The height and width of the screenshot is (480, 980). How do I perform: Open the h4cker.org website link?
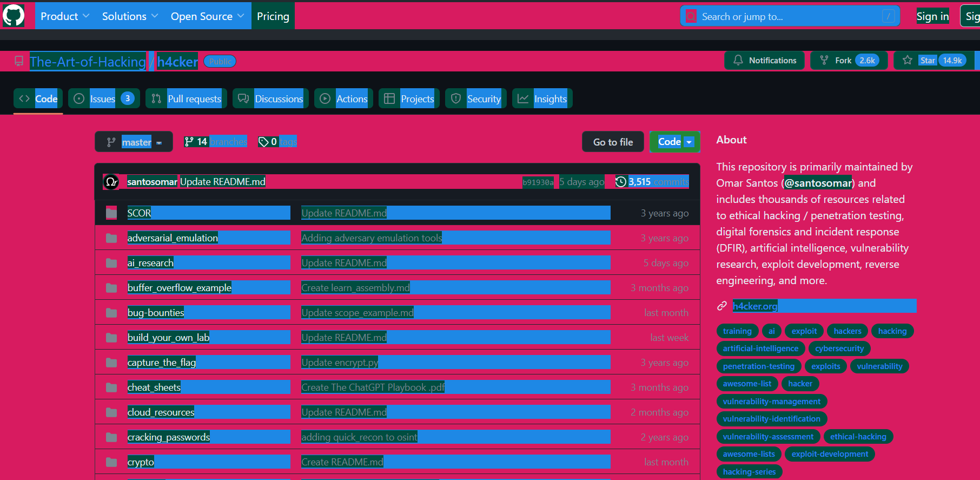755,306
